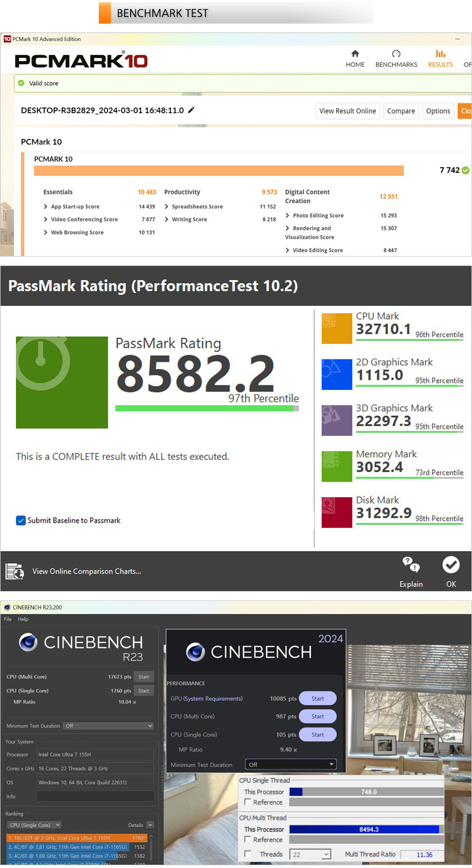The image size is (472, 868).
Task: Click the Memory Mark green icon
Action: point(336,467)
